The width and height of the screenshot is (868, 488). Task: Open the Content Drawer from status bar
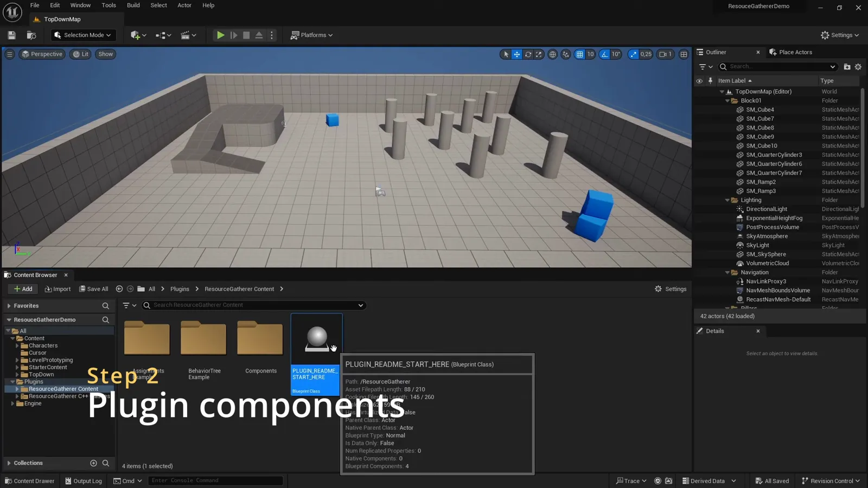click(x=29, y=481)
